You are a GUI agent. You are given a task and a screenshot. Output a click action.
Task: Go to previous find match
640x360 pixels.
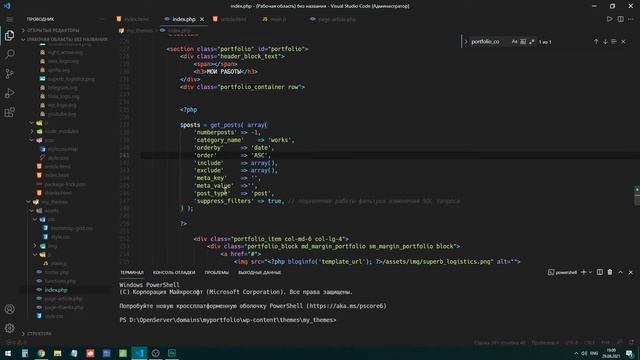click(596, 42)
